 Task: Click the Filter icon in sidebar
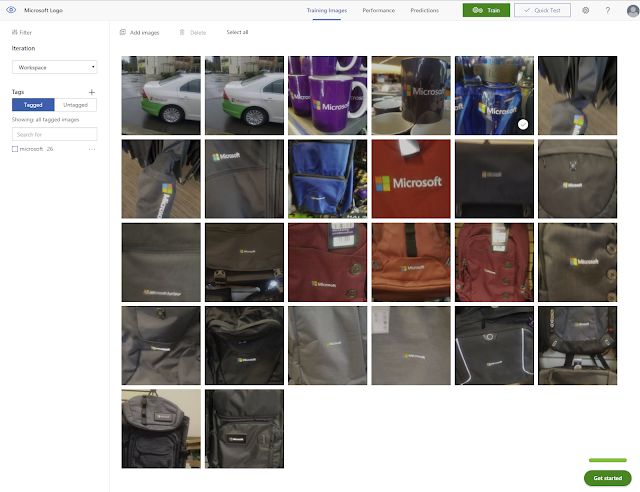pos(15,32)
